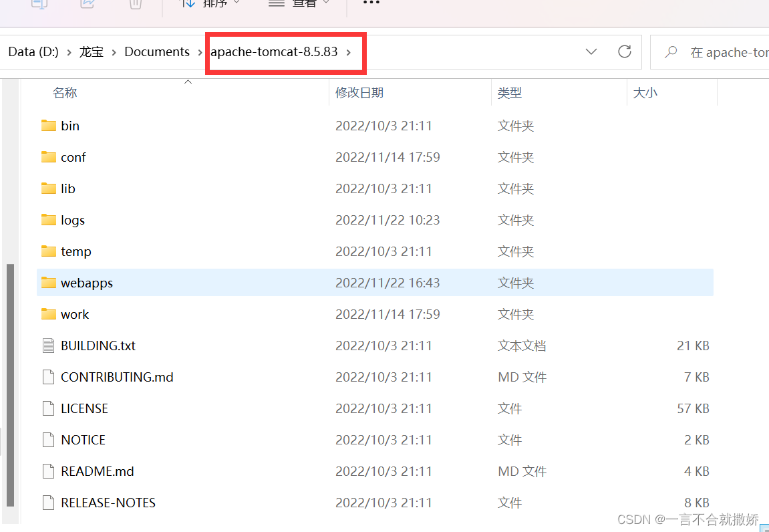Click the bin folder icon

49,126
